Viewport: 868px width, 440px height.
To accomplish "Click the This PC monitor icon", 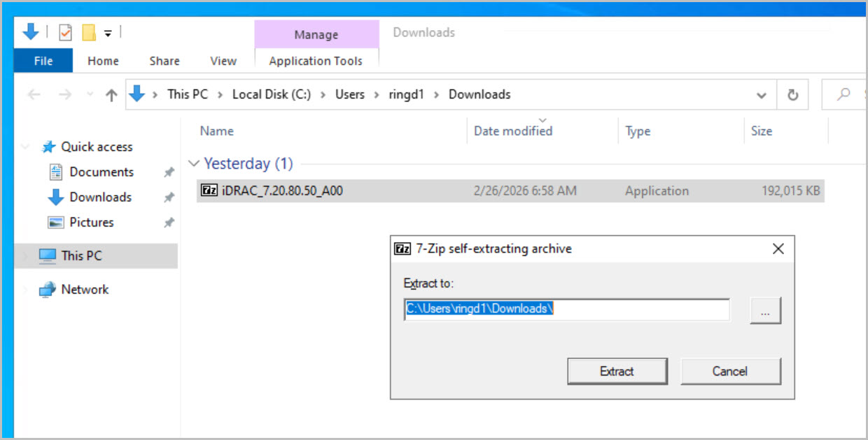I will click(47, 256).
